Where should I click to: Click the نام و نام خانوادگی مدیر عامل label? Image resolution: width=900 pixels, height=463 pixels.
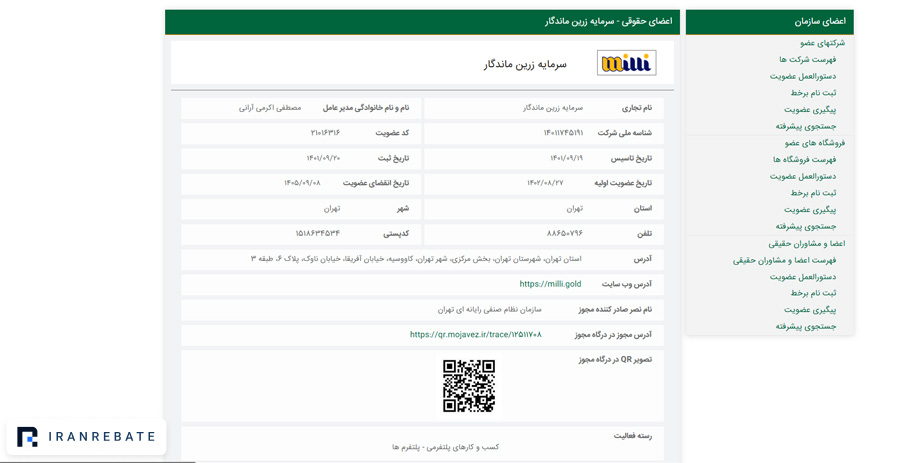(x=366, y=108)
